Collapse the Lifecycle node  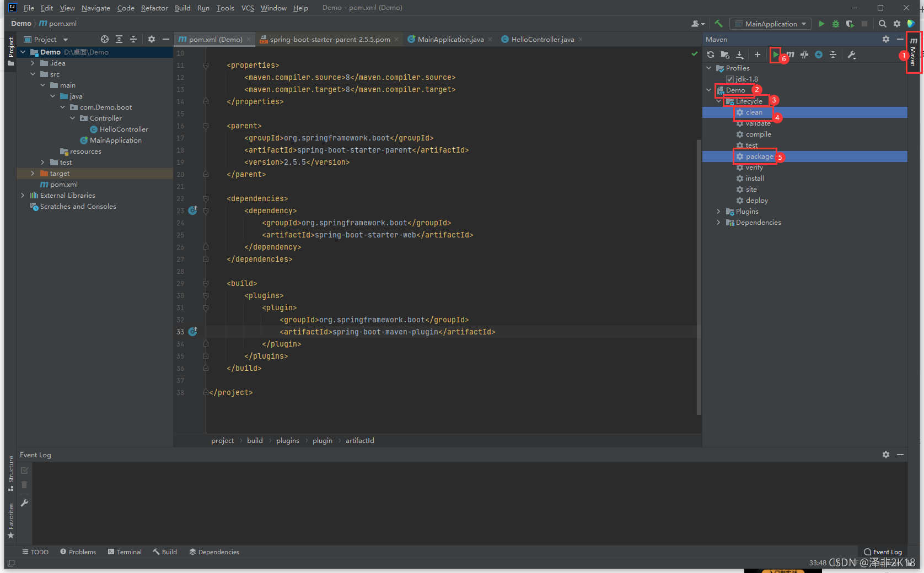pyautogui.click(x=719, y=101)
